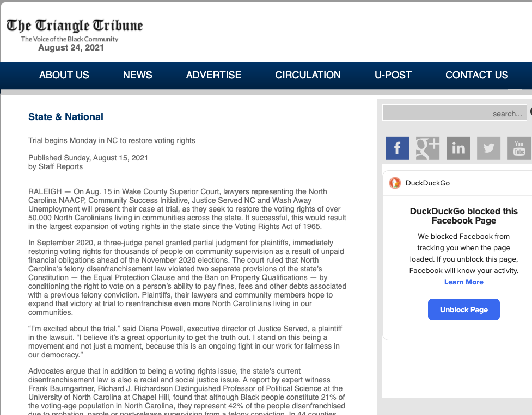Open the Facebook social icon

coord(397,148)
